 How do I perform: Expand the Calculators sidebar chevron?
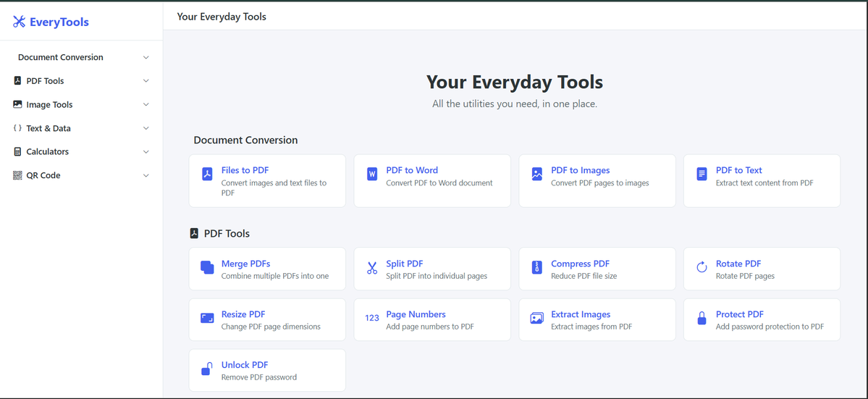(146, 151)
